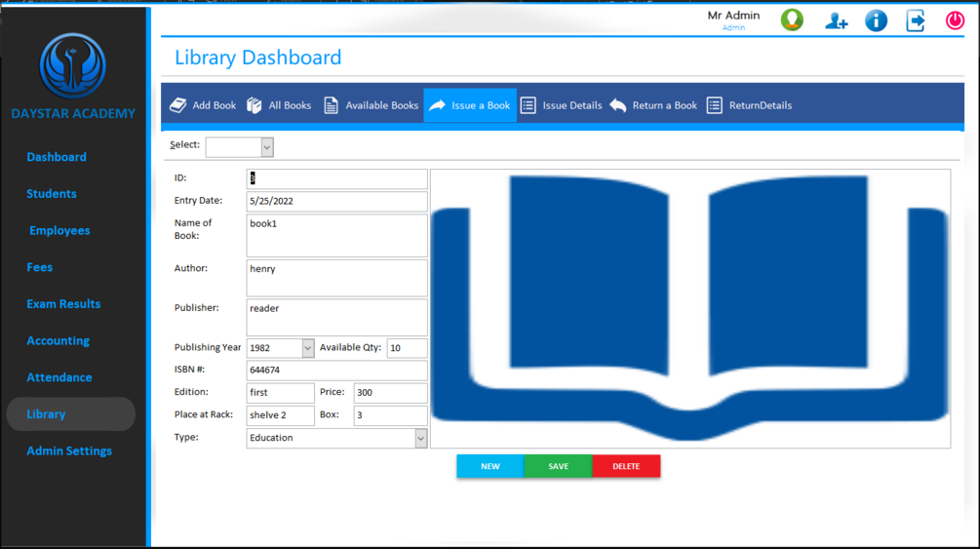Click the ReturnDetails list icon
Screen dimensions: 980x549
(x=715, y=105)
